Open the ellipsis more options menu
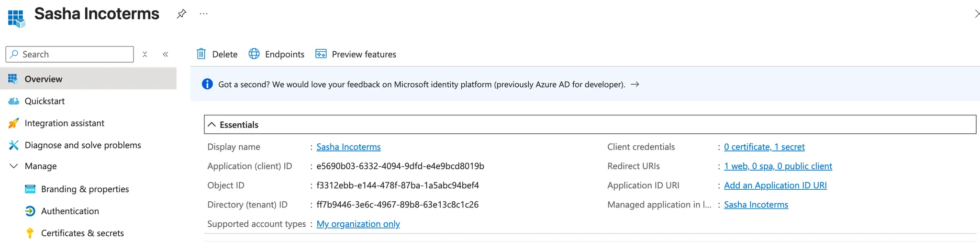The image size is (980, 242). pyautogui.click(x=204, y=14)
